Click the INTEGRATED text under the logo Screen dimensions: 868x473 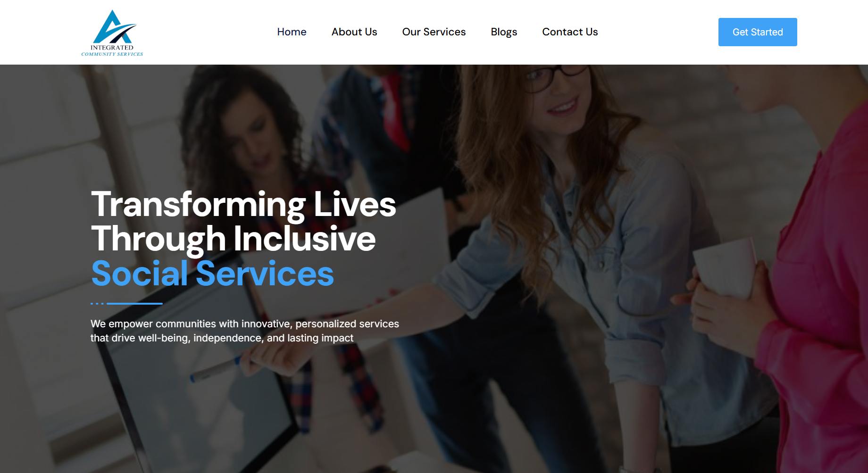pos(112,48)
